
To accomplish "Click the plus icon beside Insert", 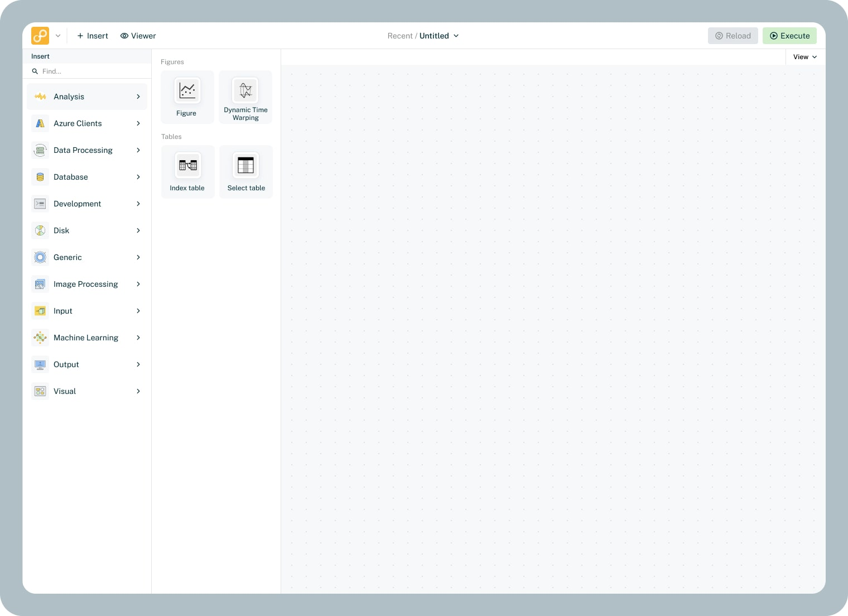I will point(80,36).
